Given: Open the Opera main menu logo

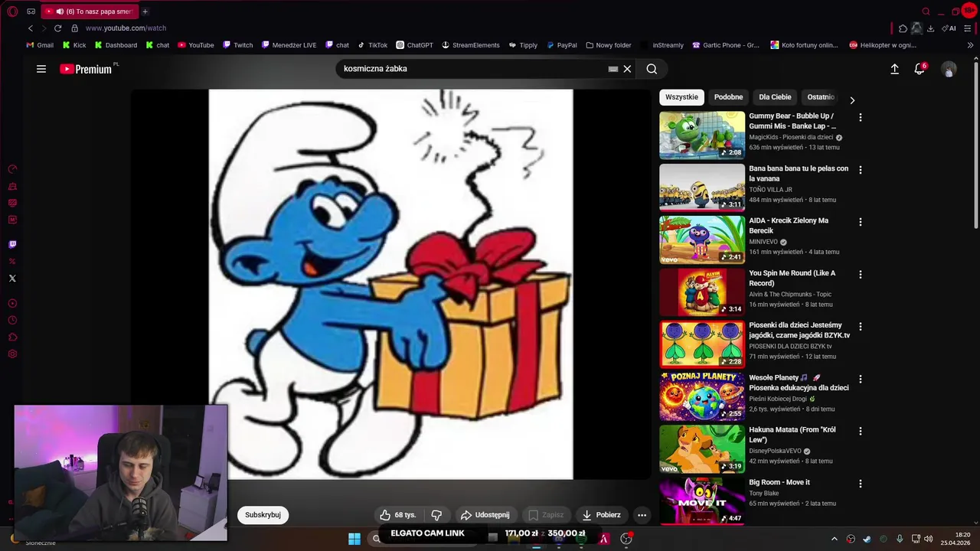Looking at the screenshot, I should point(12,11).
